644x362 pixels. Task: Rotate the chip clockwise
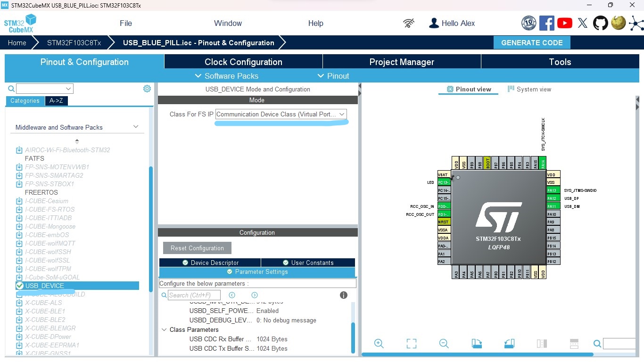click(x=477, y=344)
